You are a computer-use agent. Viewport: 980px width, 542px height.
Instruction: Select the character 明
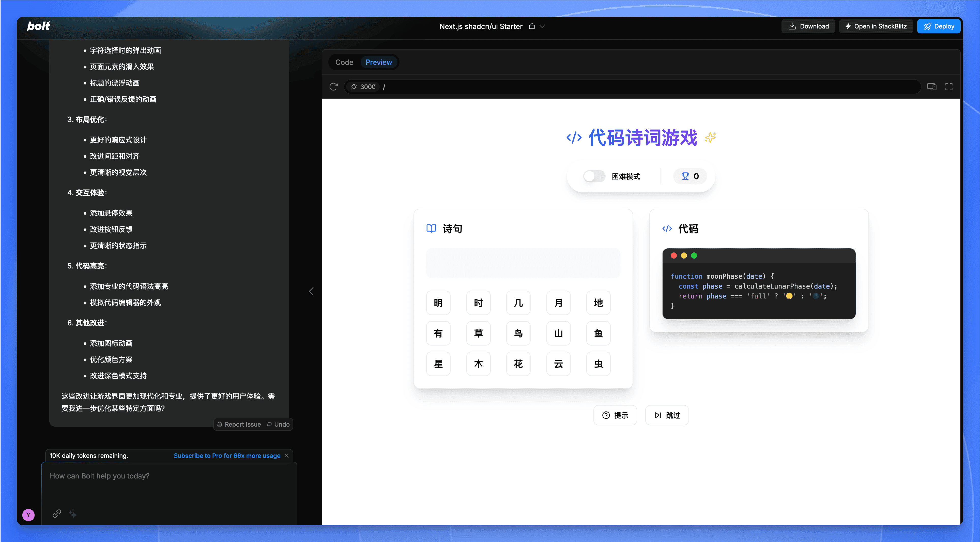[438, 303]
